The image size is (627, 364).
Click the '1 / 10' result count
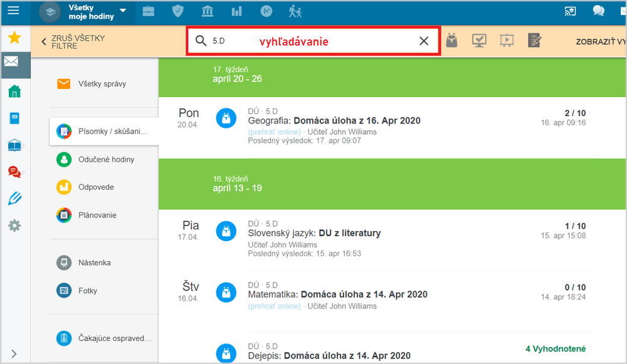[575, 226]
